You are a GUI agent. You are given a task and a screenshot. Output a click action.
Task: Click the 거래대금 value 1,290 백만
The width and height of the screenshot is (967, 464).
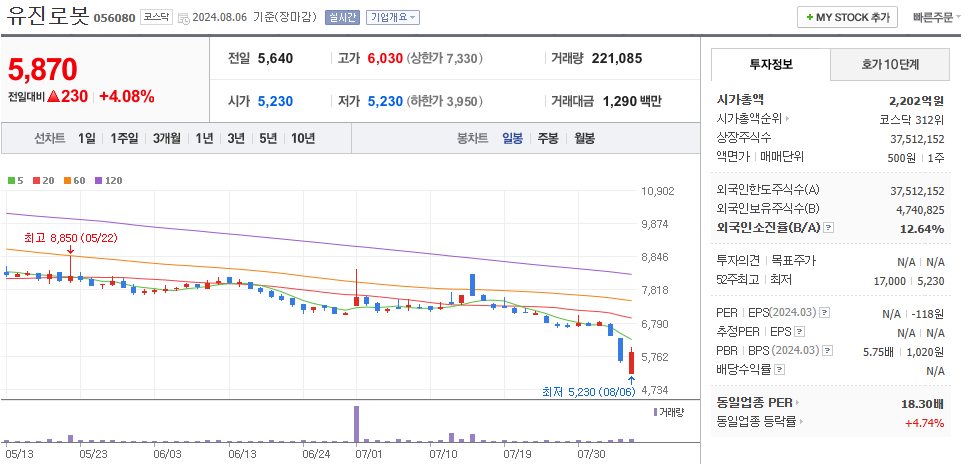[x=632, y=101]
